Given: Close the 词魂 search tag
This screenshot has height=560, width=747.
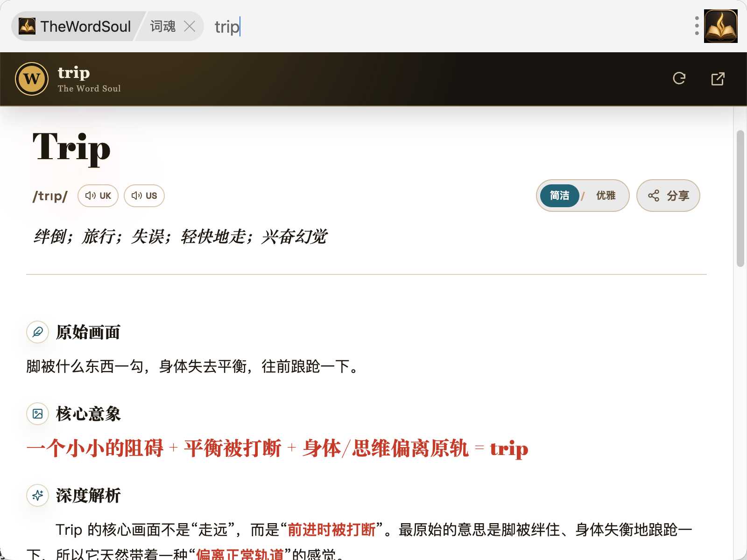Looking at the screenshot, I should pyautogui.click(x=190, y=26).
